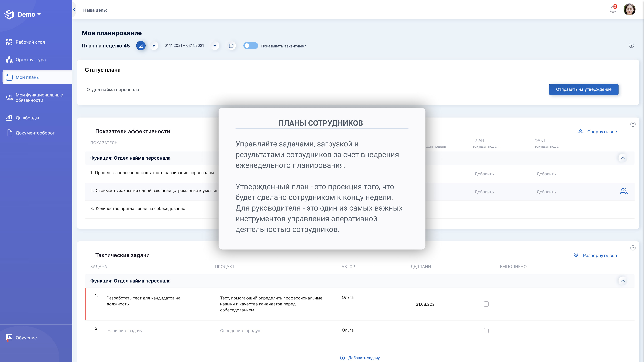Go to the previous week arrow
This screenshot has height=362, width=644.
154,45
